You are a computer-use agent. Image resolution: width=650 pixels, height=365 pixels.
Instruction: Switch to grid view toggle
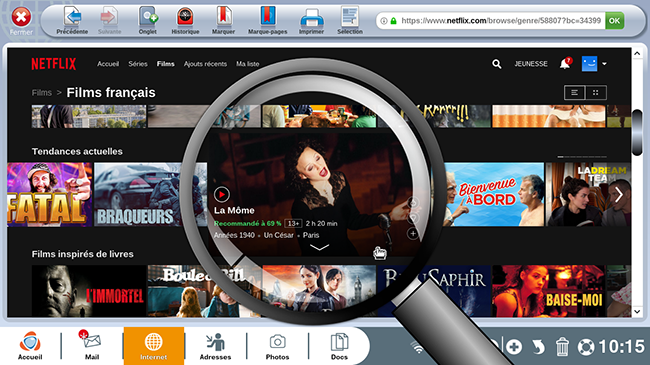point(596,92)
